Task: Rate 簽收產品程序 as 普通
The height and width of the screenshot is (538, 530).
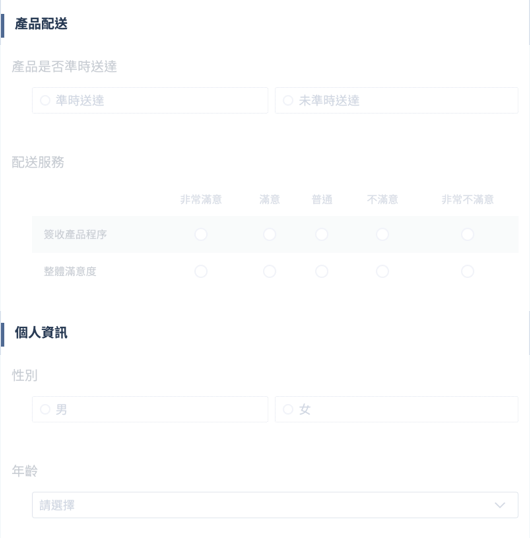Action: coord(321,234)
